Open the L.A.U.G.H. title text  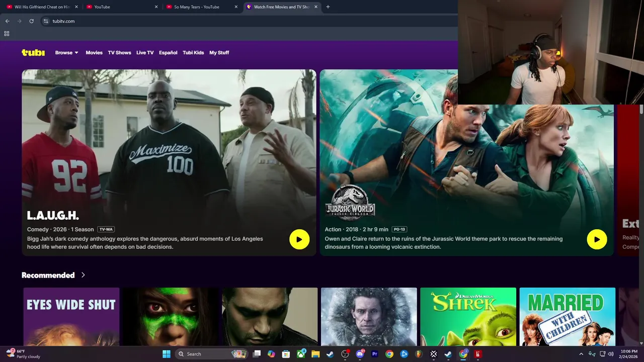[53, 216]
